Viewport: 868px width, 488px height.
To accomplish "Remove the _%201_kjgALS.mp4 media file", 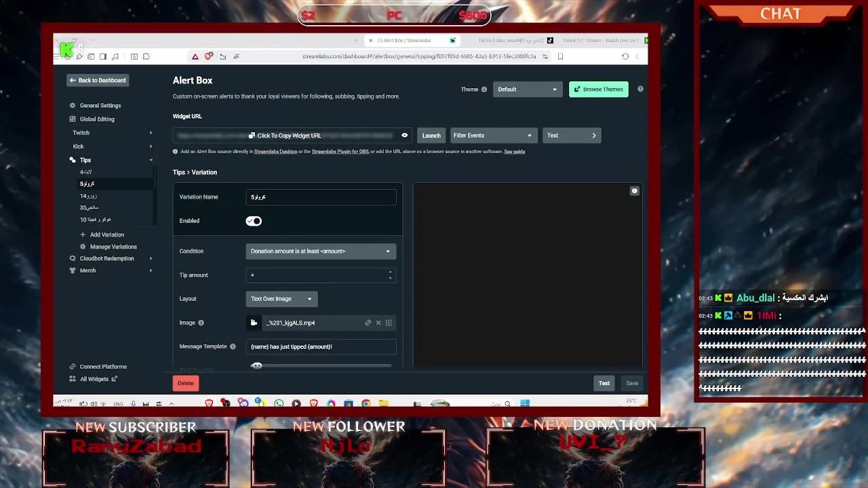I will (378, 323).
